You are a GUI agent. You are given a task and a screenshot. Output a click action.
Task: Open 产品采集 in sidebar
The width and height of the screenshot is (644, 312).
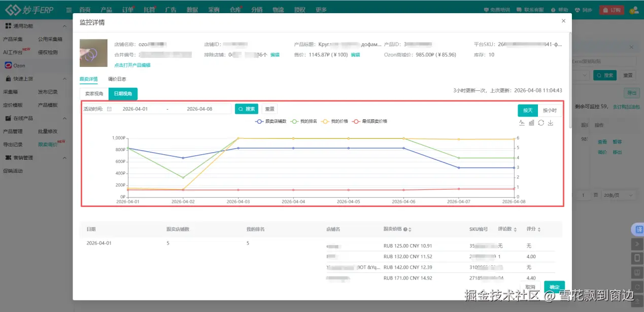[x=13, y=39]
